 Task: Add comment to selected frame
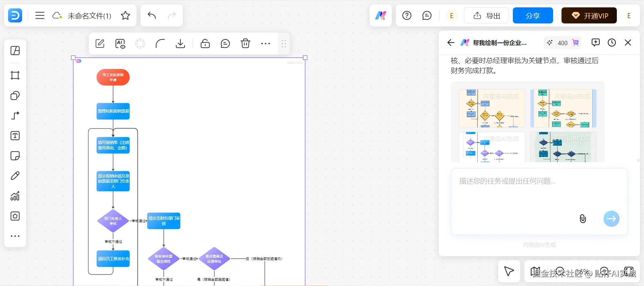coord(225,44)
